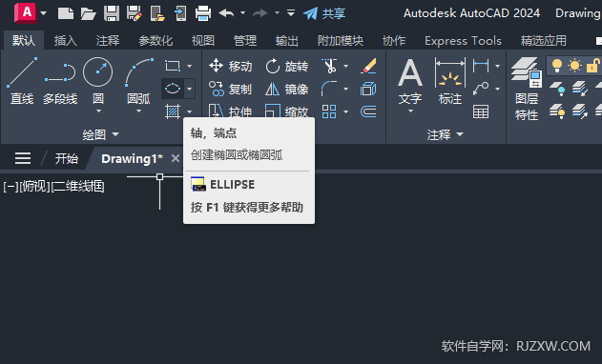
Task: Toggle the layer lock padlock icon
Action: tap(592, 66)
